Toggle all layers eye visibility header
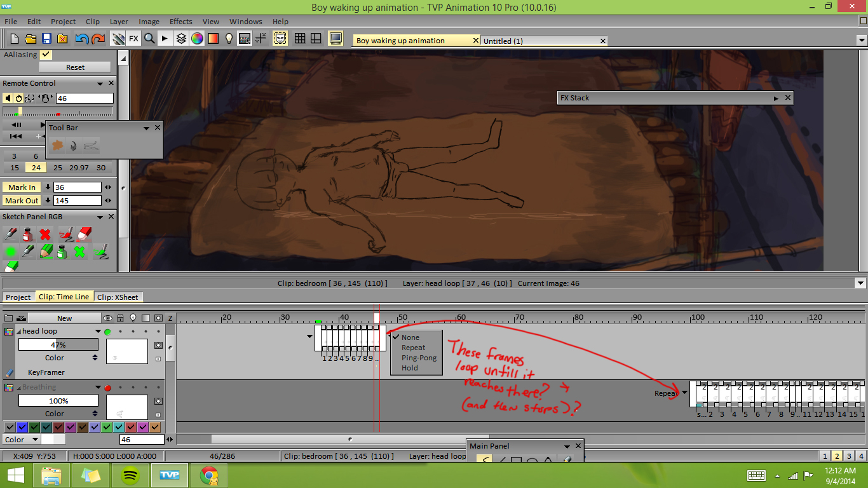 click(x=107, y=318)
